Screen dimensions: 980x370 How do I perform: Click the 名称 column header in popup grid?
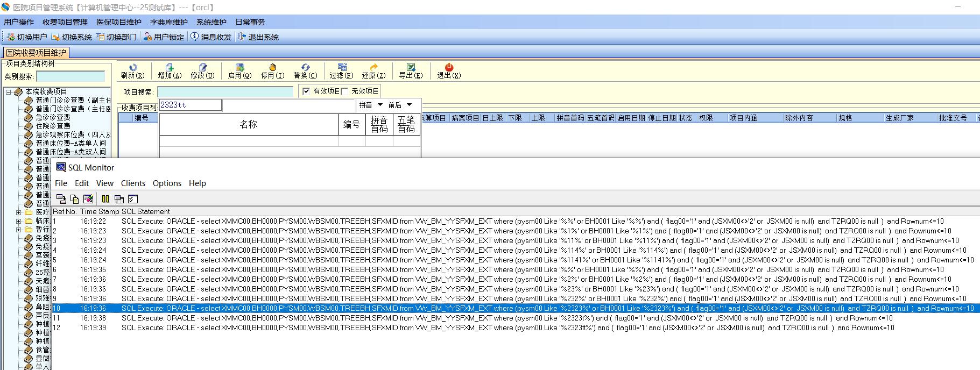point(249,124)
